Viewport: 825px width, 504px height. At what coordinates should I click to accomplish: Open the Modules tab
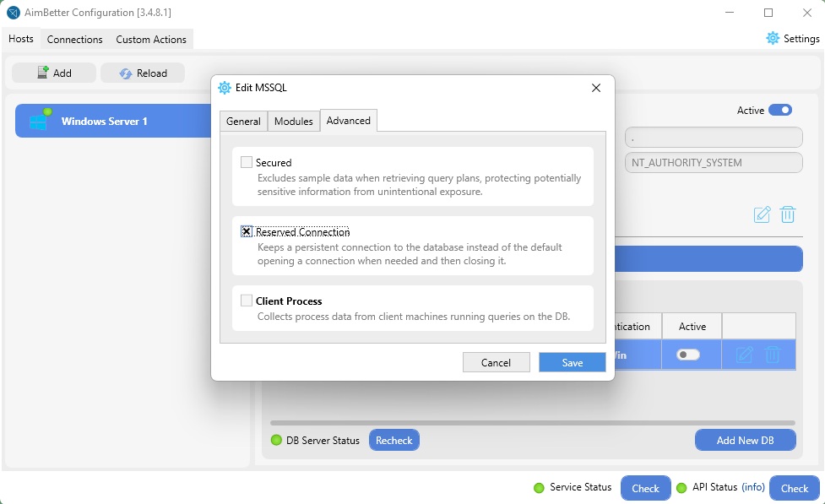[294, 121]
